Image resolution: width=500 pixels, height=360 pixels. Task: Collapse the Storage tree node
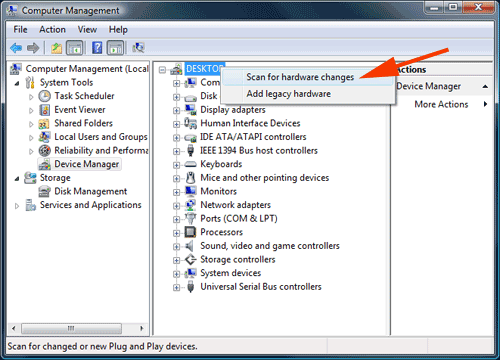coord(17,179)
